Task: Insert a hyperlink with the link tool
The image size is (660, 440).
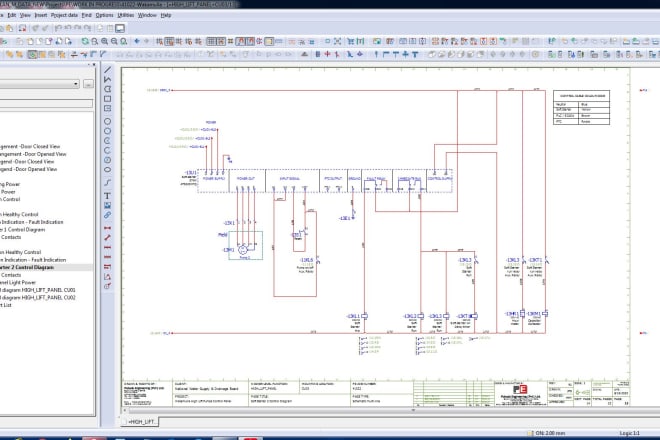Action: (x=108, y=215)
